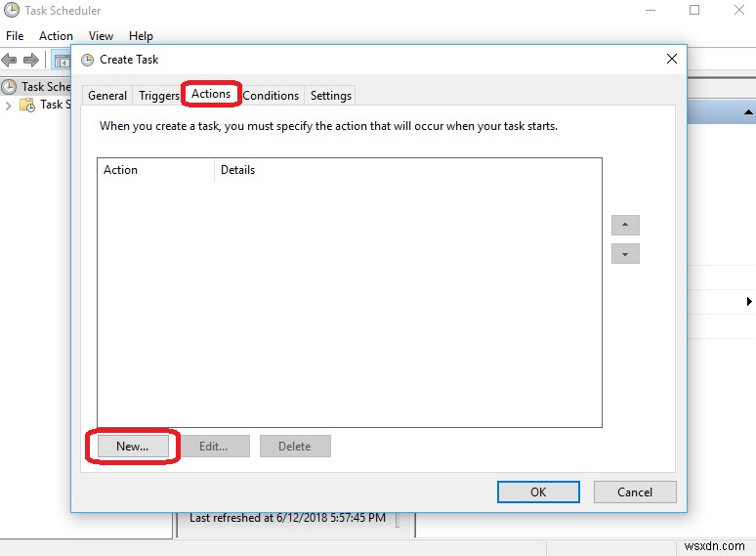Select the Task Scheduler Library folder icon
The image size is (756, 556).
[x=27, y=105]
